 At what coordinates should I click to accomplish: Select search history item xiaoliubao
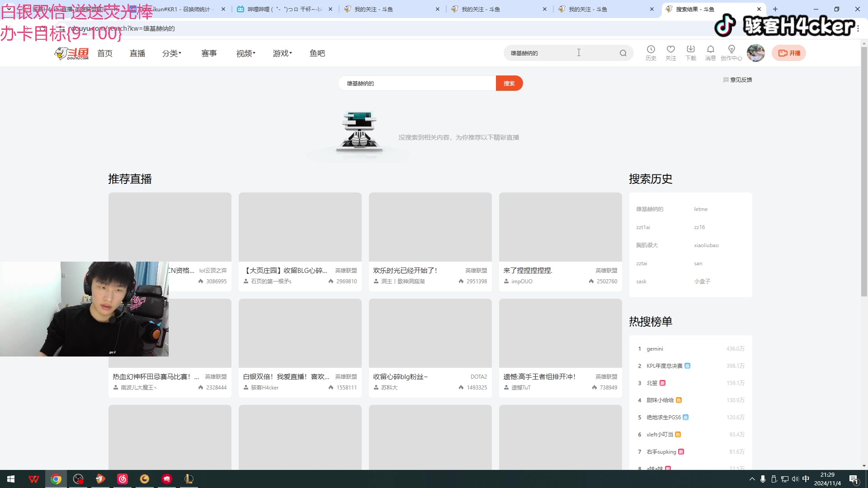click(706, 245)
